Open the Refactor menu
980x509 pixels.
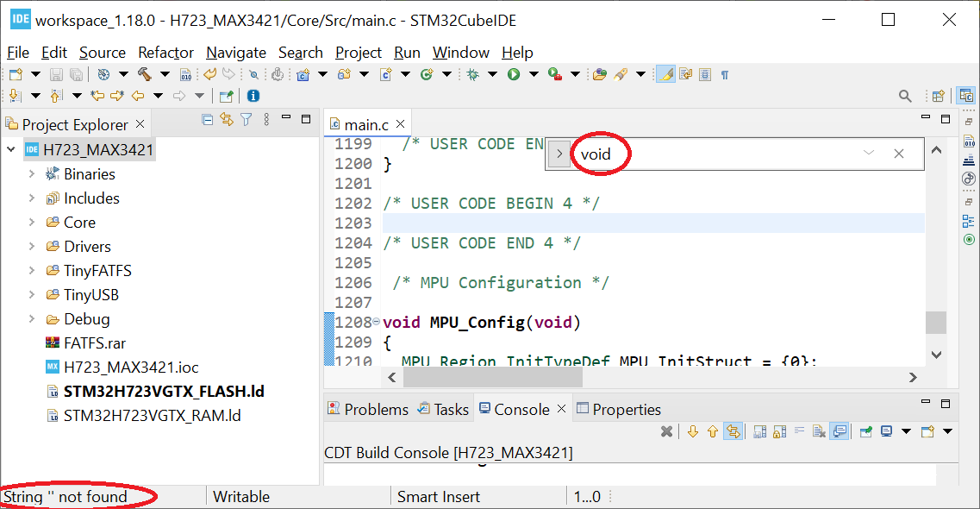(165, 53)
